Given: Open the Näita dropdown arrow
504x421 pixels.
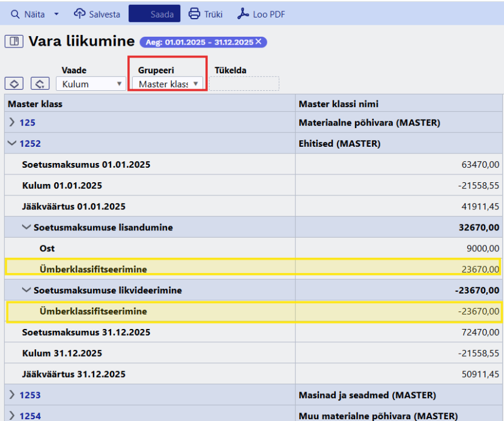Looking at the screenshot, I should click(x=56, y=14).
